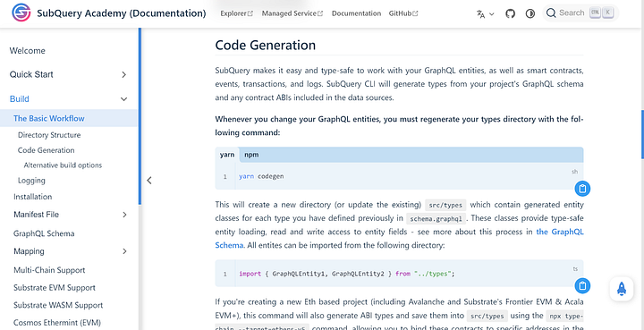The width and height of the screenshot is (644, 330).
Task: Switch to the npm code tab
Action: pyautogui.click(x=251, y=155)
